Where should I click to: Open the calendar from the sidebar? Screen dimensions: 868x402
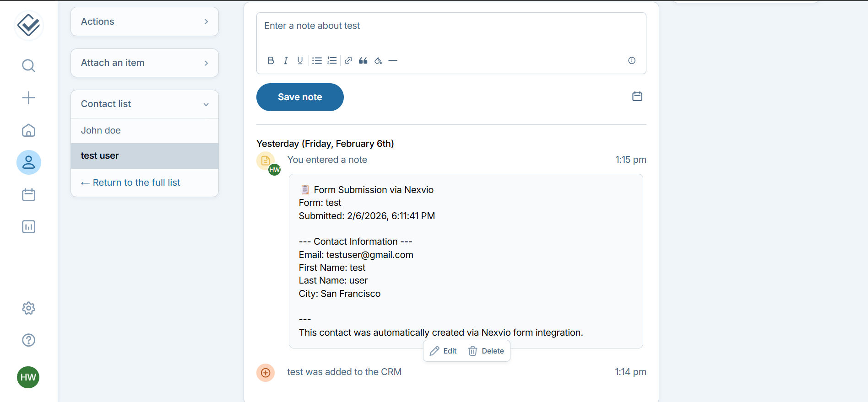pos(28,195)
